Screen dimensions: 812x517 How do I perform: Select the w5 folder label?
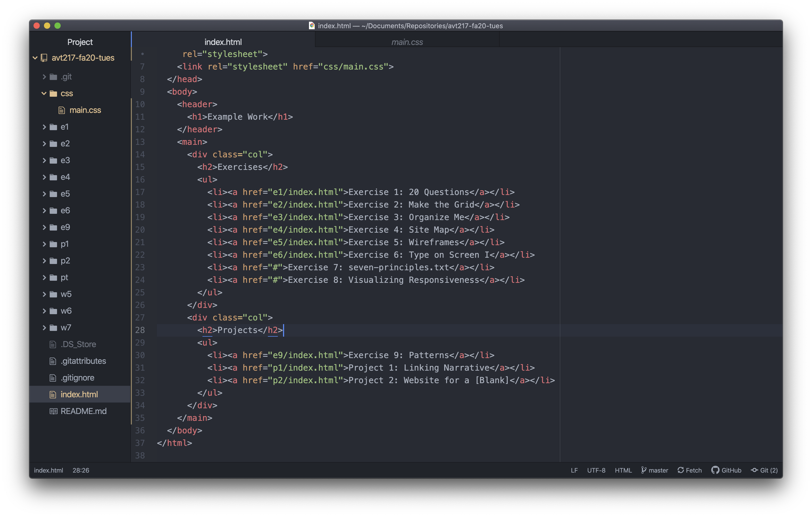[66, 294]
